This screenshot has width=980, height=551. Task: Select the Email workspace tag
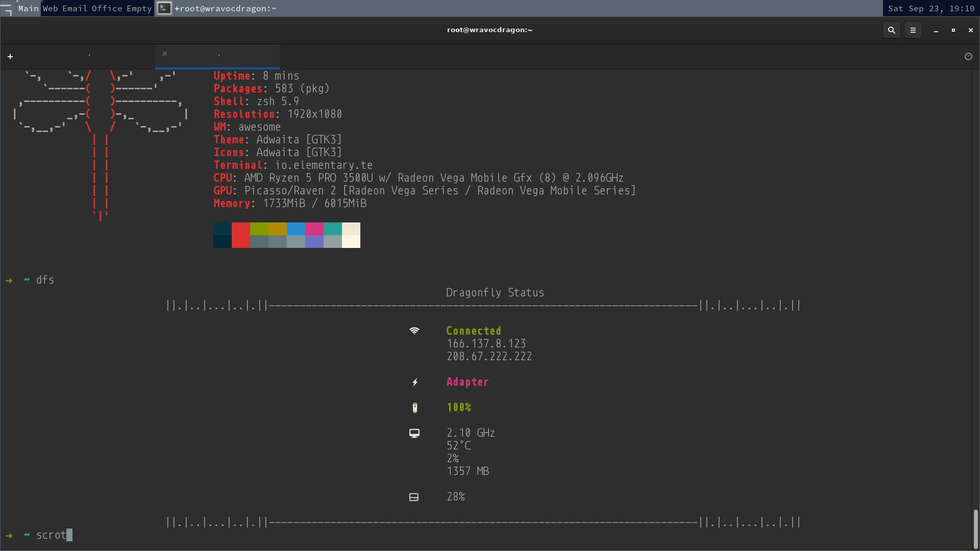pos(75,8)
